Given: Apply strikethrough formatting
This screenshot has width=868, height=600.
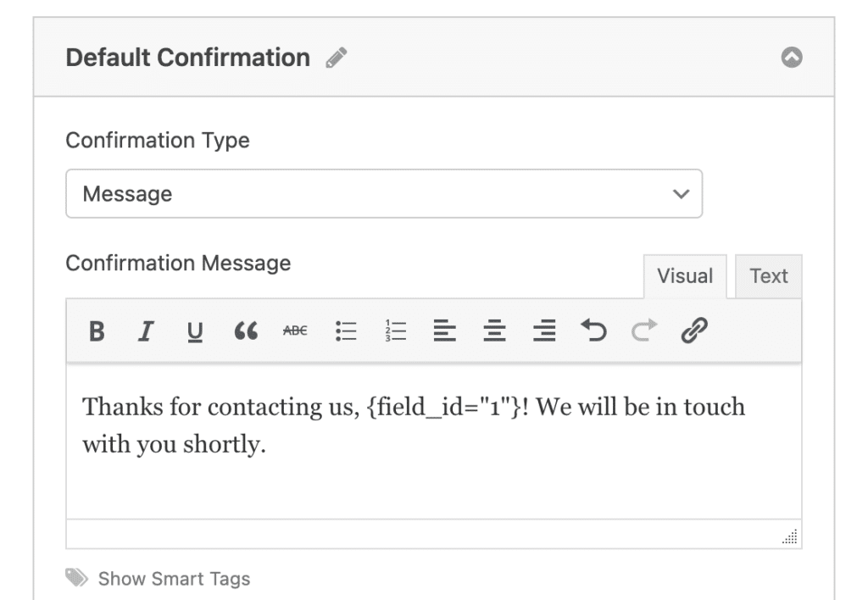Looking at the screenshot, I should [x=294, y=331].
